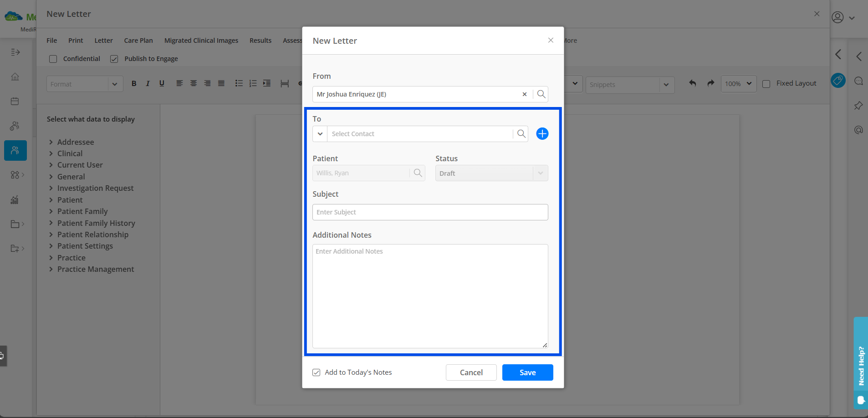Click the blue tag icon on right panel
Screen dimensions: 868x418
coord(838,81)
